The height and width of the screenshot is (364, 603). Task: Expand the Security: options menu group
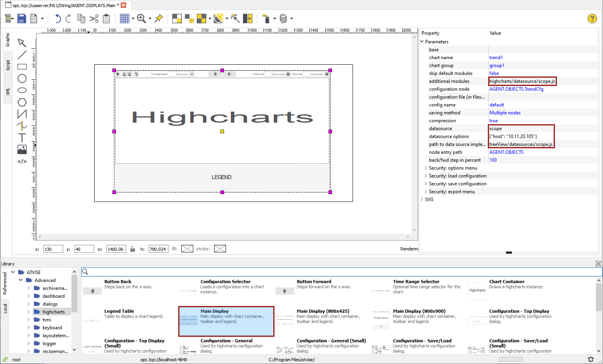point(426,168)
